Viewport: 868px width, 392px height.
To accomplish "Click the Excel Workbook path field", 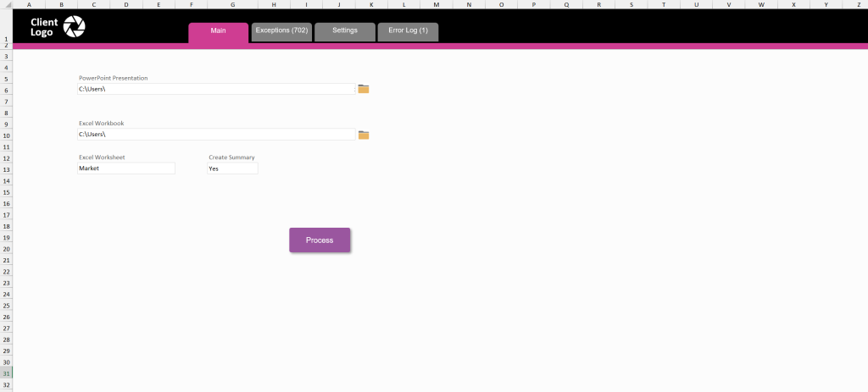I will [x=216, y=135].
